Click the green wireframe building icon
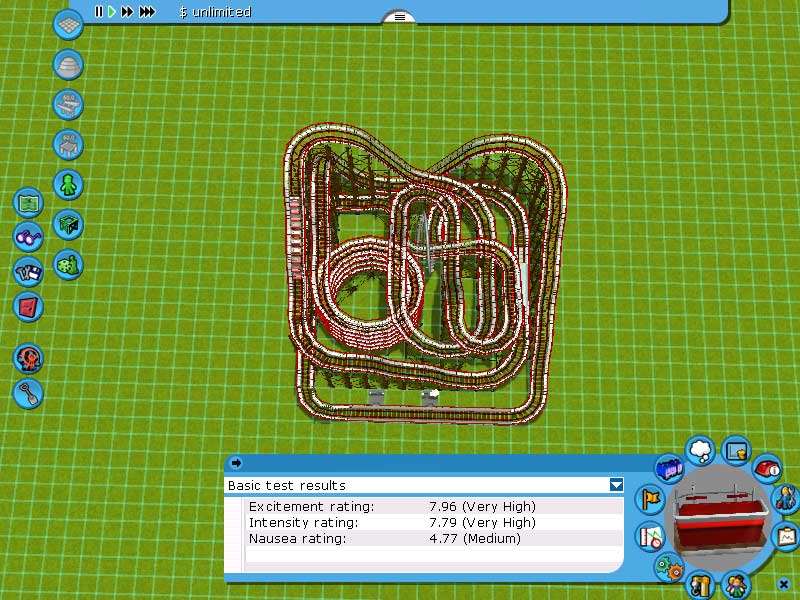This screenshot has height=600, width=800. (x=68, y=224)
